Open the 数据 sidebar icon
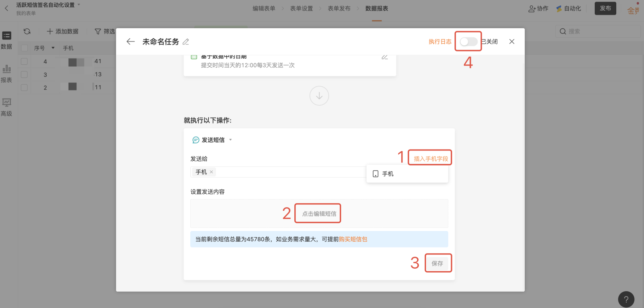The height and width of the screenshot is (308, 644). pos(6,40)
